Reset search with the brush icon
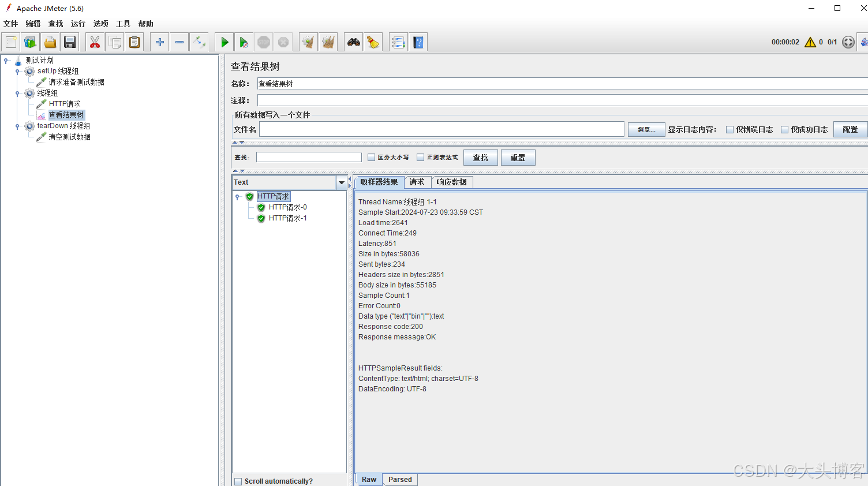The image size is (868, 486). (x=373, y=42)
